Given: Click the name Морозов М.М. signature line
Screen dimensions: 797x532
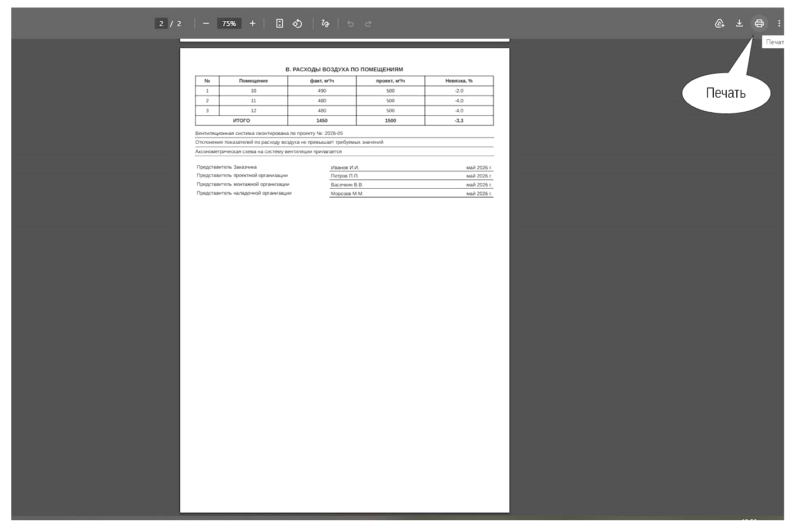Looking at the screenshot, I should coord(411,193).
